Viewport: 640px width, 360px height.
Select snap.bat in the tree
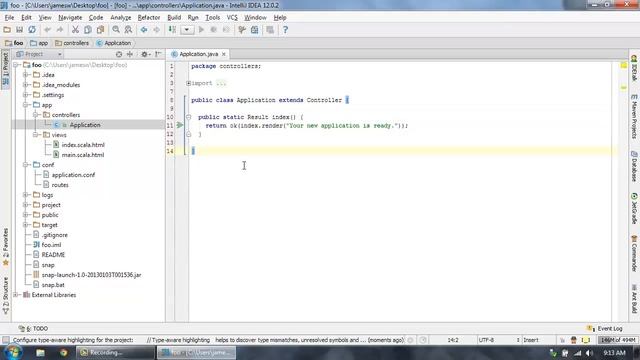pyautogui.click(x=53, y=285)
